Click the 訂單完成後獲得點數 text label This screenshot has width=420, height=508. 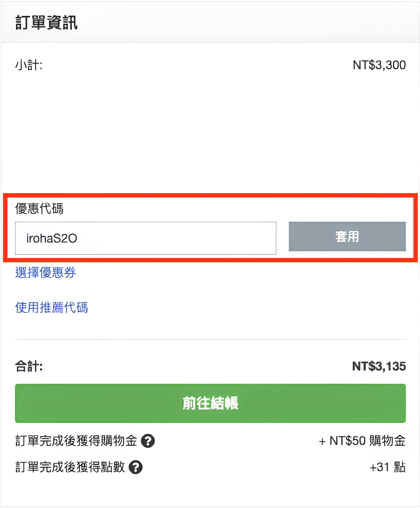pyautogui.click(x=70, y=467)
